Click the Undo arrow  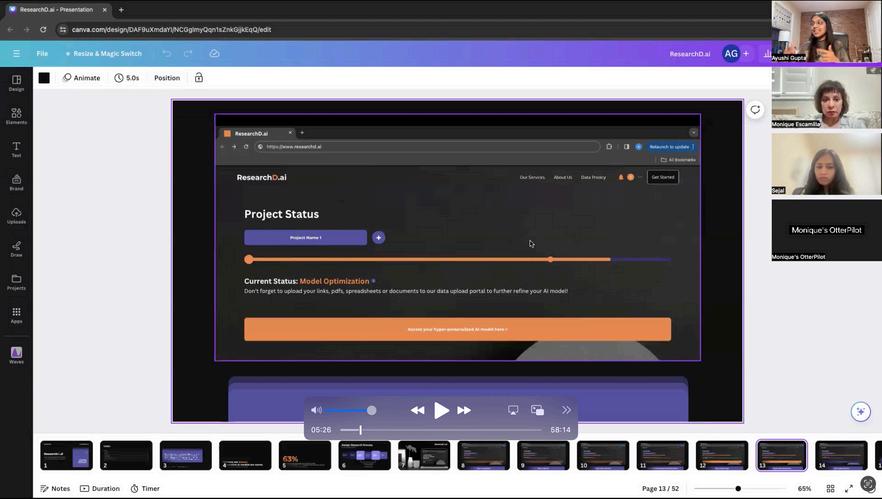pyautogui.click(x=166, y=53)
